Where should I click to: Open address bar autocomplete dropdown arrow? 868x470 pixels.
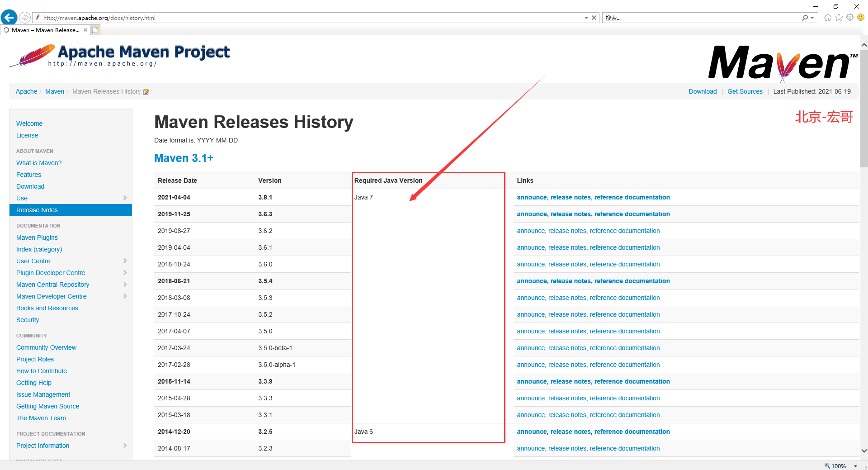tap(586, 18)
